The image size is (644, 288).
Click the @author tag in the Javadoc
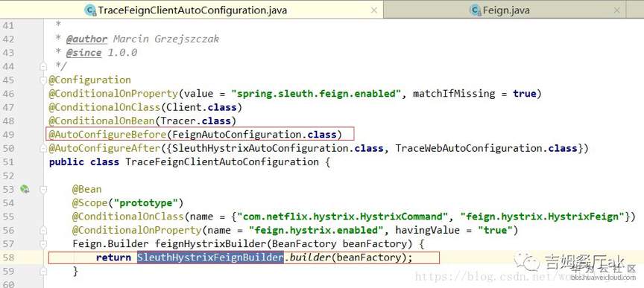pyautogui.click(x=86, y=39)
